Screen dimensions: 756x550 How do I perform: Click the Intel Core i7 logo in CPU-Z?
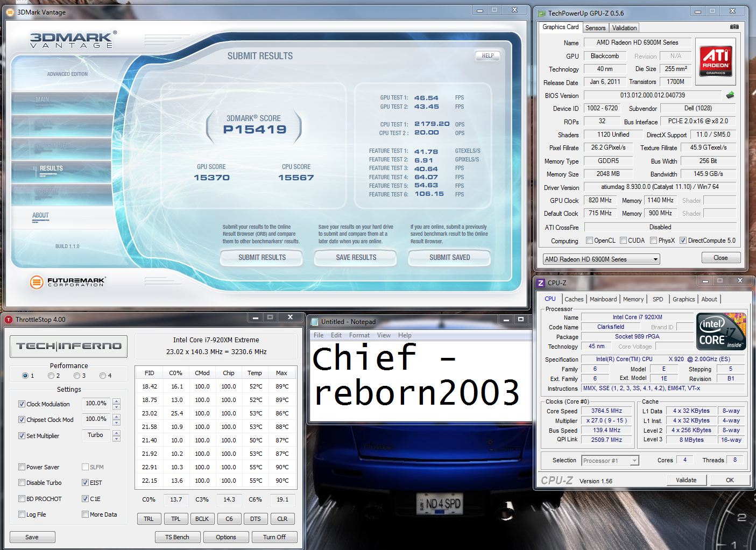pyautogui.click(x=722, y=330)
